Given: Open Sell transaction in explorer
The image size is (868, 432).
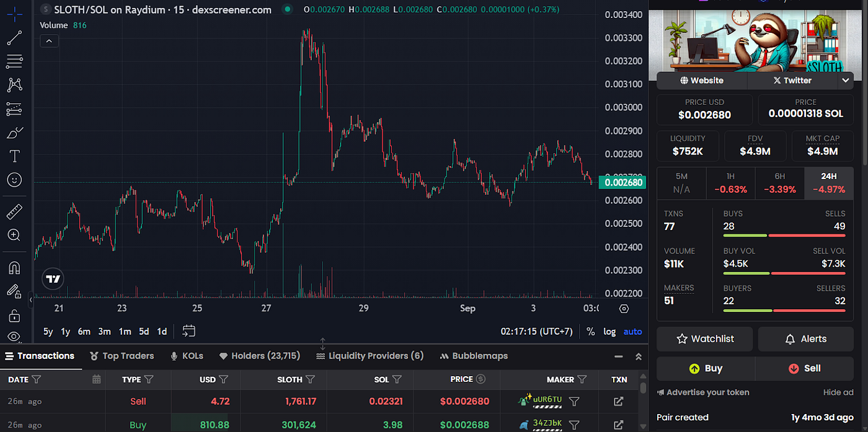Looking at the screenshot, I should point(618,402).
